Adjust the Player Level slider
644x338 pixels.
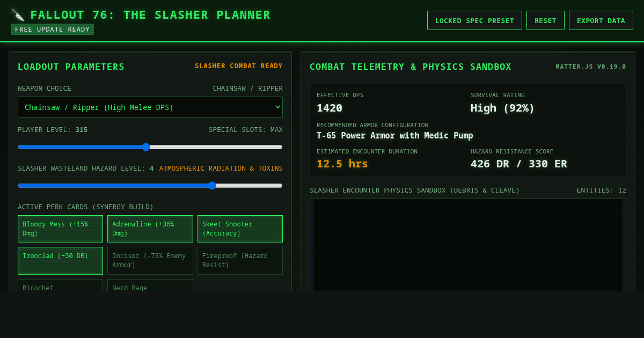150,147
